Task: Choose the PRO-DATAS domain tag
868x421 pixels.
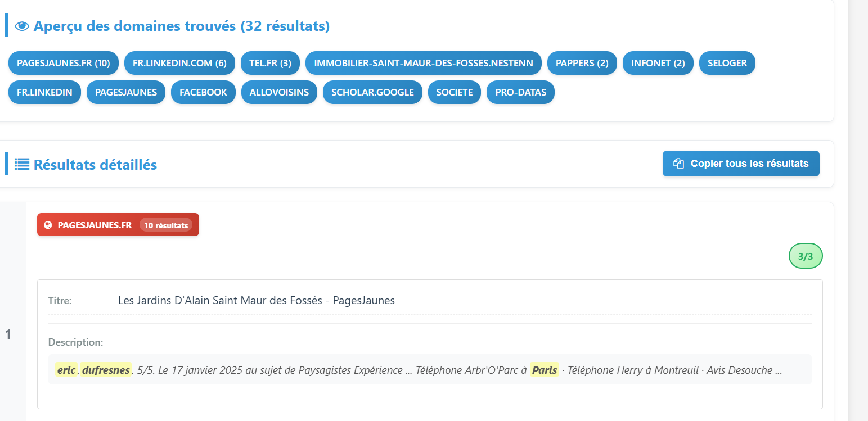Action: click(x=520, y=92)
